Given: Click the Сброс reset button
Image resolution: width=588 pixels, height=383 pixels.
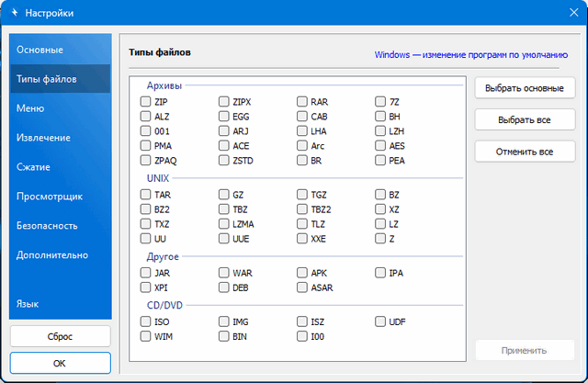Looking at the screenshot, I should (60, 336).
